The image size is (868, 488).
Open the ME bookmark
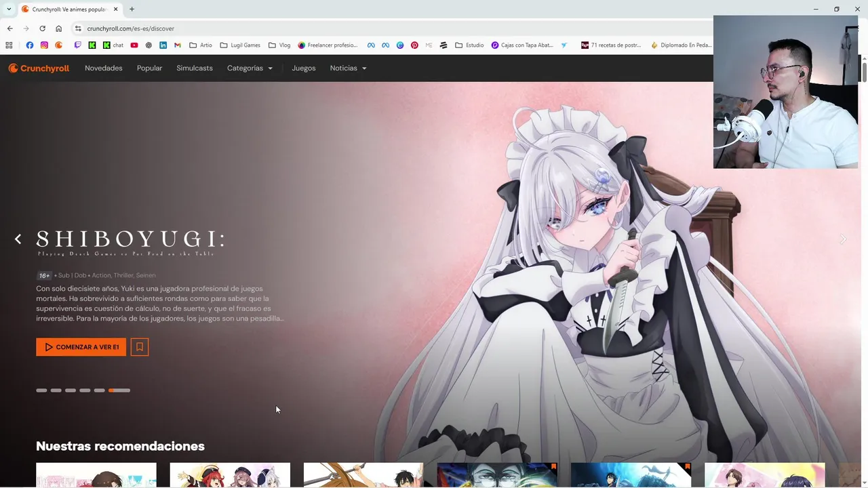(429, 45)
